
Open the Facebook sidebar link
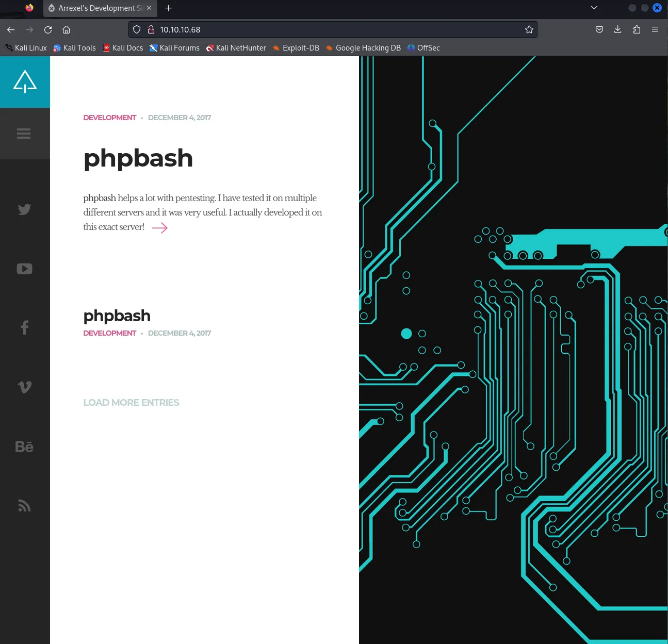(x=24, y=327)
